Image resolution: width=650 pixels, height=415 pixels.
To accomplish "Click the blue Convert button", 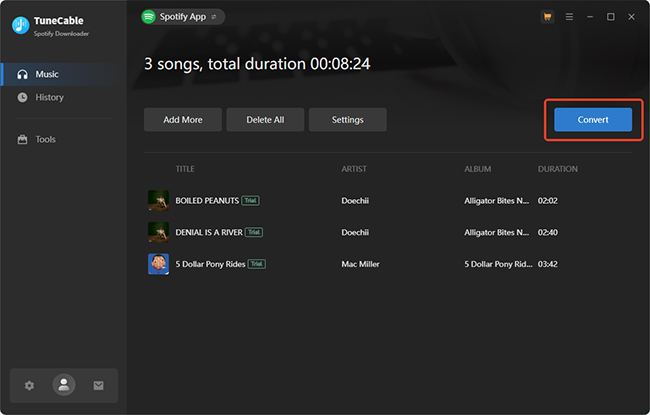I will [x=593, y=120].
